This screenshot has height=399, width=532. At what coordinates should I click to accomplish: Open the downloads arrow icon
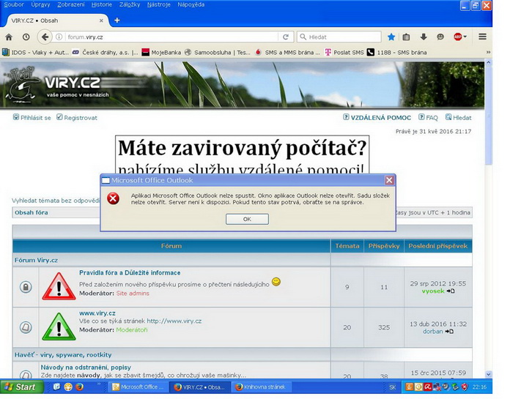point(424,37)
